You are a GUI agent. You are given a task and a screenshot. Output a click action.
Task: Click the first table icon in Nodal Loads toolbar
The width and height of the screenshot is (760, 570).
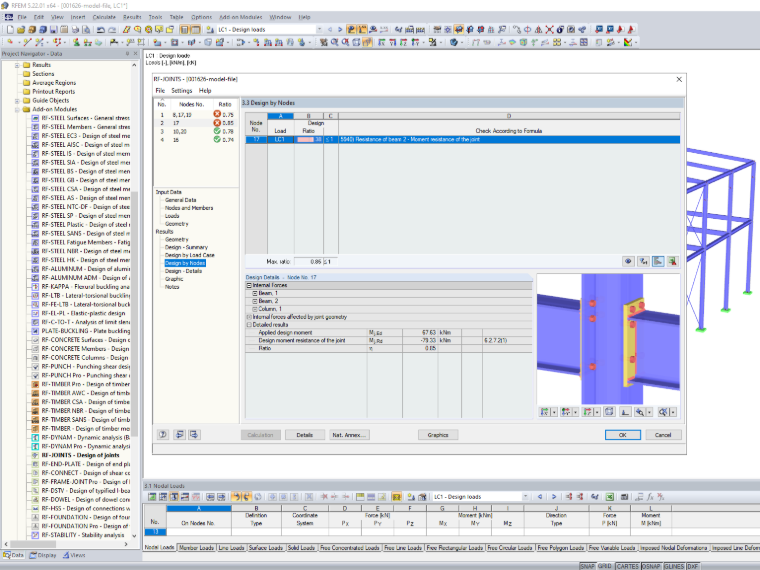tap(152, 497)
